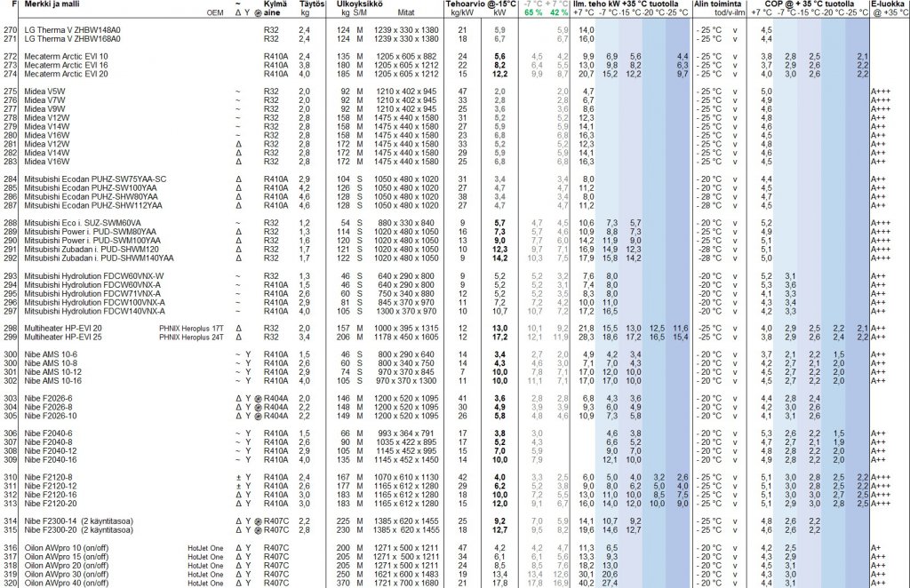This screenshot has width=910, height=588.
Task: Click the 'Alin toiminta' column header
Action: 718,4
